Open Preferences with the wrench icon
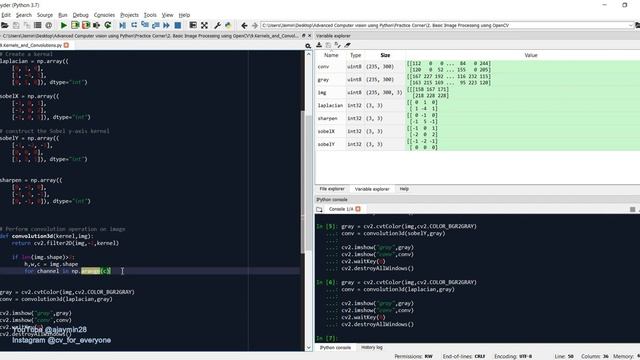The width and height of the screenshot is (640, 360). [217, 25]
